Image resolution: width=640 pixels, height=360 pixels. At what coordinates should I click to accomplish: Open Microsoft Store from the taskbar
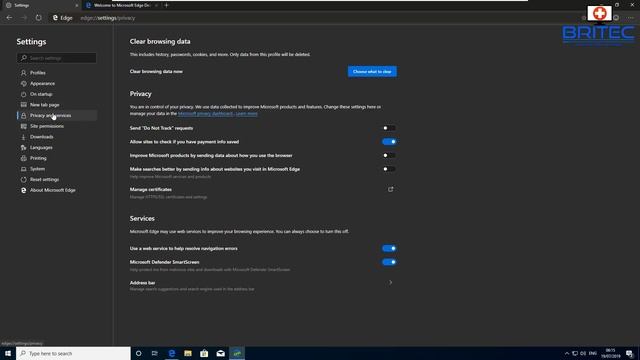204,353
